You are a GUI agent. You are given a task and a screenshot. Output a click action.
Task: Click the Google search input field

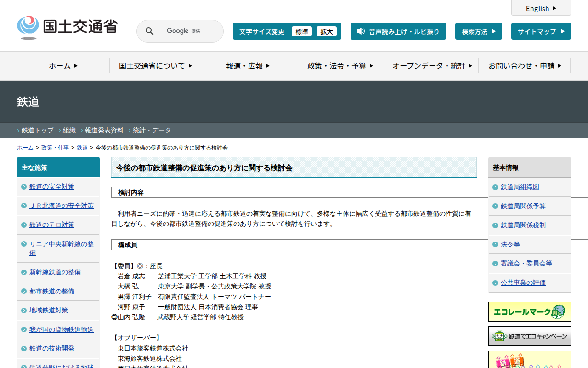tap(188, 31)
